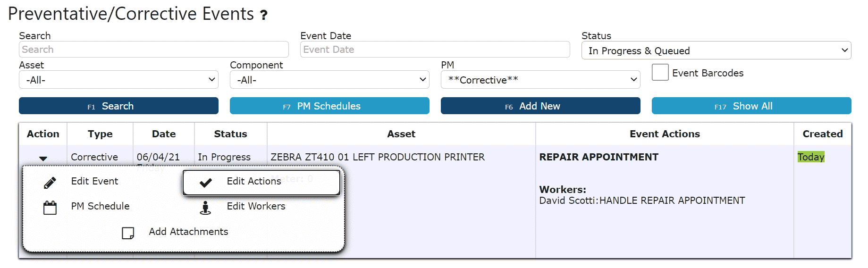This screenshot has height=268, width=868.
Task: Click the pencil icon beside Edit Event
Action: [x=50, y=183]
